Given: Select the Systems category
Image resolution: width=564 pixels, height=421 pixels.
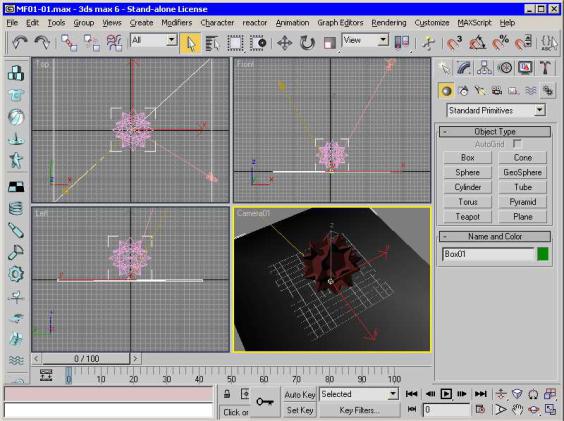Looking at the screenshot, I should point(547,91).
